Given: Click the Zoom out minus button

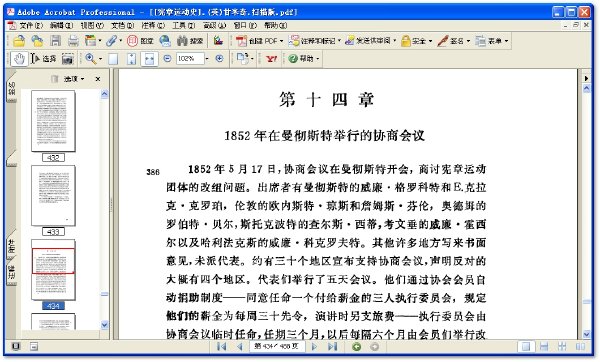Looking at the screenshot, I should [x=167, y=59].
